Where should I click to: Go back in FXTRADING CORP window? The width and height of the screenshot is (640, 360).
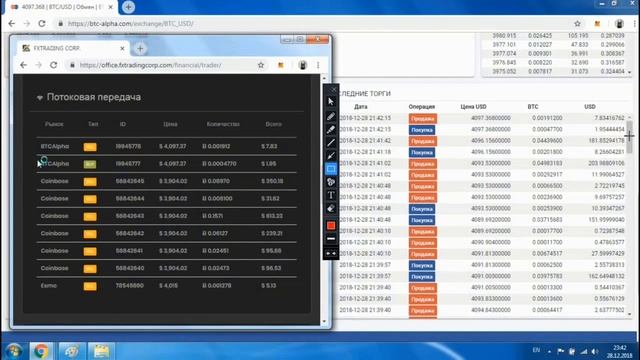(24, 65)
